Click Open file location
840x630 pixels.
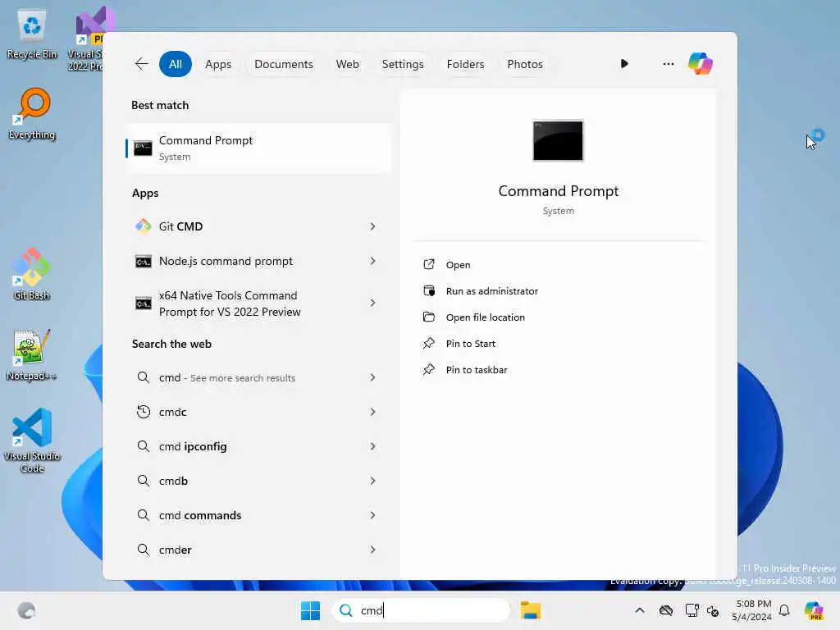[x=486, y=317]
